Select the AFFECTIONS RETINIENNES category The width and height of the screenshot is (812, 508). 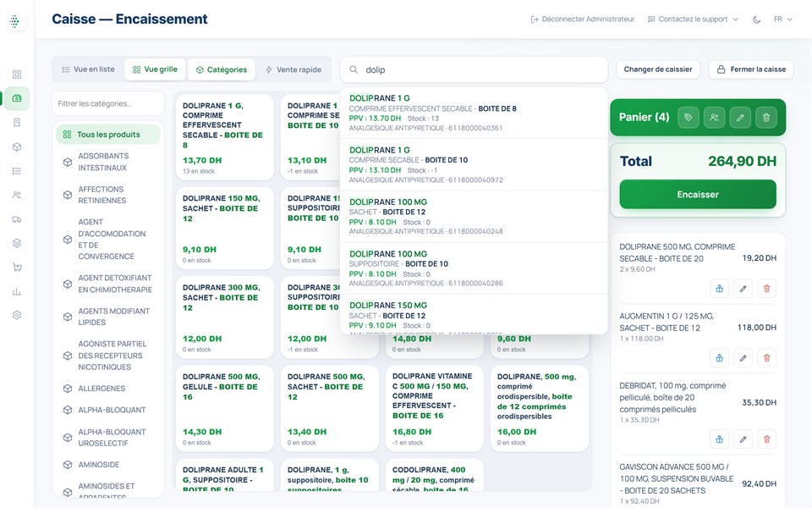point(108,195)
